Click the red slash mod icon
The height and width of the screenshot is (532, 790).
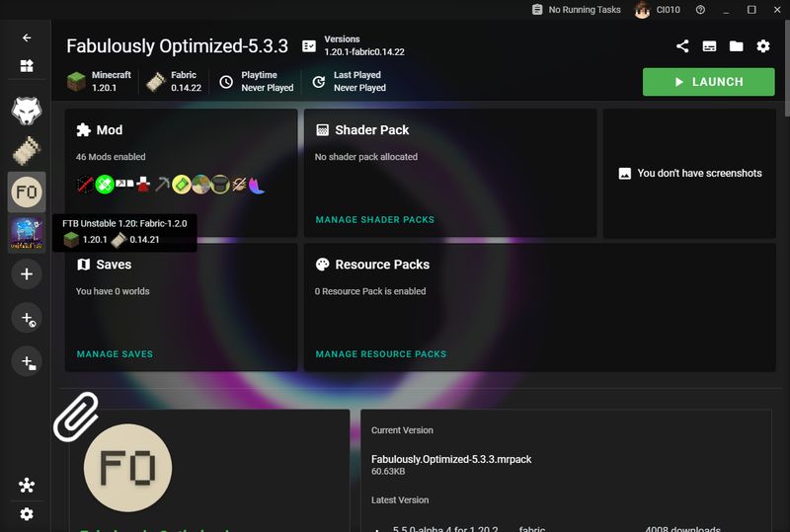[85, 185]
